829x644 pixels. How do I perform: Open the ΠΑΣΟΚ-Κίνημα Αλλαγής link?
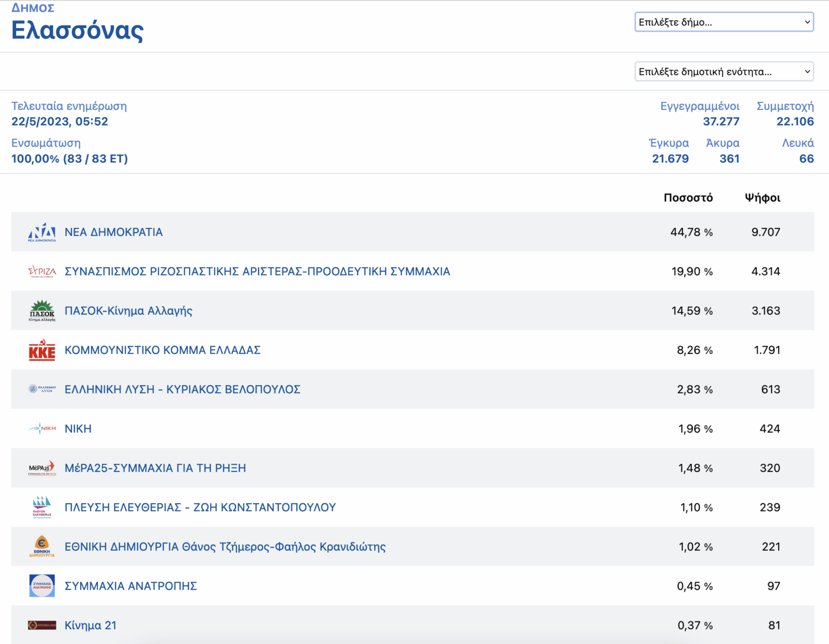pos(129,311)
